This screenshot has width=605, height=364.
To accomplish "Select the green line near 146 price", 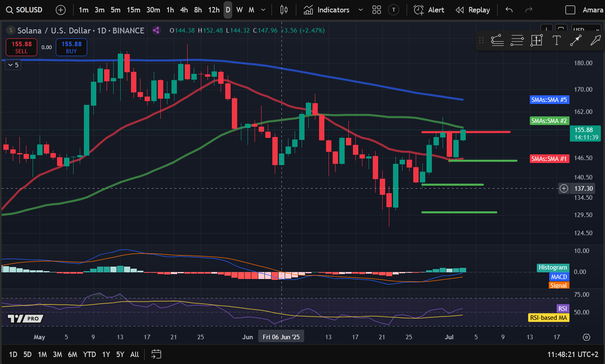I will pos(483,161).
